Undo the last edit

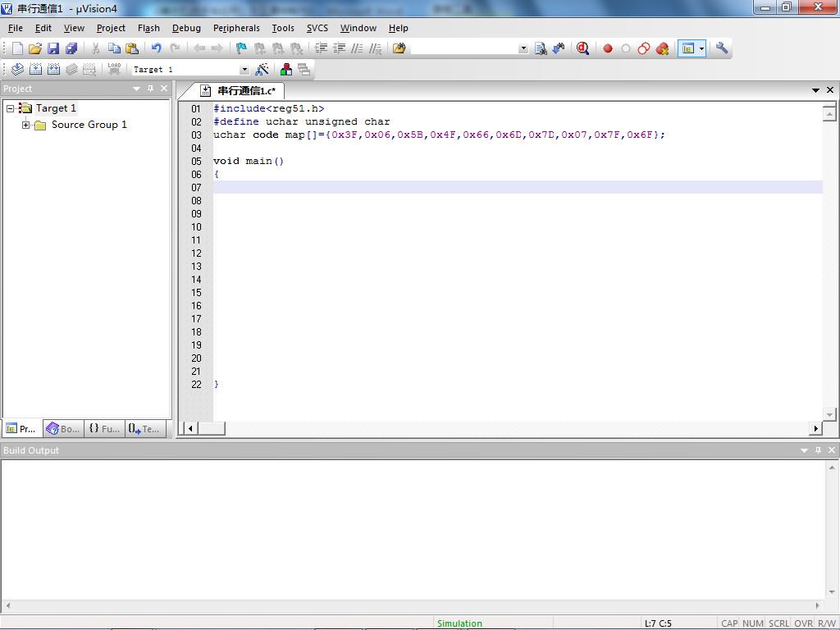157,48
